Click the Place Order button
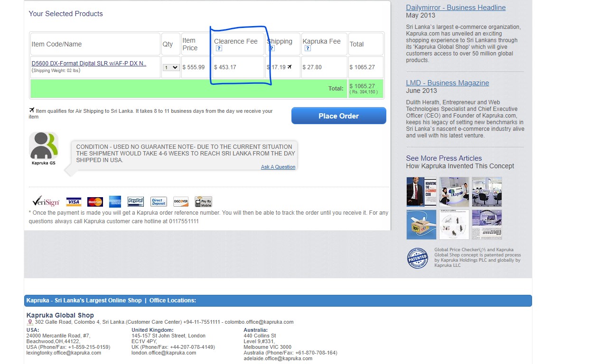Image resolution: width=598 pixels, height=364 pixels. click(x=339, y=116)
